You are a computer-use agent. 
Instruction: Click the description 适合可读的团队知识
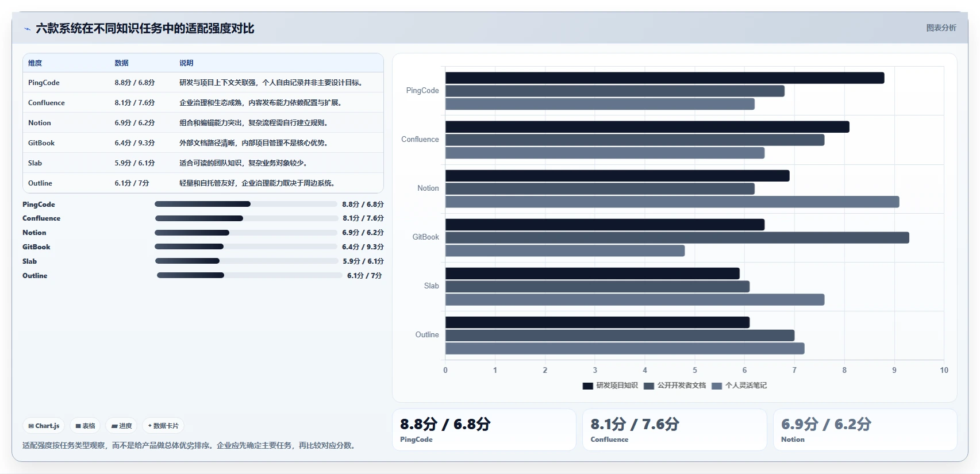[x=244, y=163]
